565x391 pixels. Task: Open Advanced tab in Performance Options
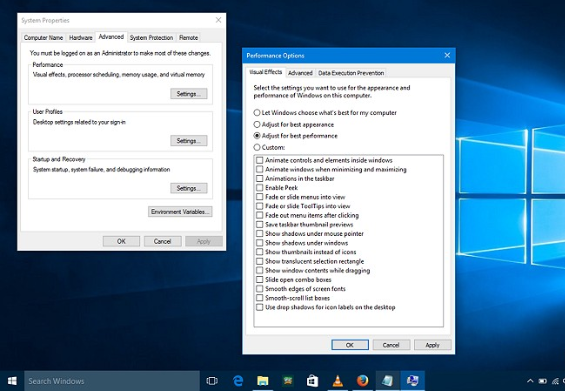pos(300,73)
